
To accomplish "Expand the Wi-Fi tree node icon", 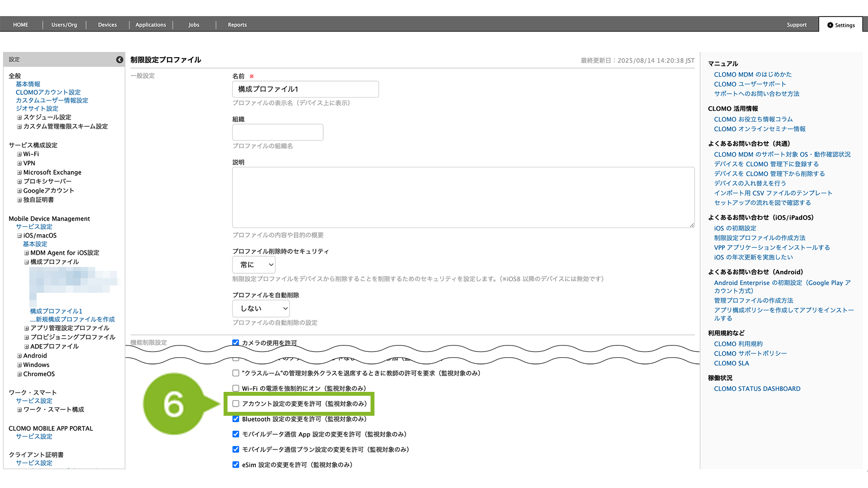I will coord(20,154).
